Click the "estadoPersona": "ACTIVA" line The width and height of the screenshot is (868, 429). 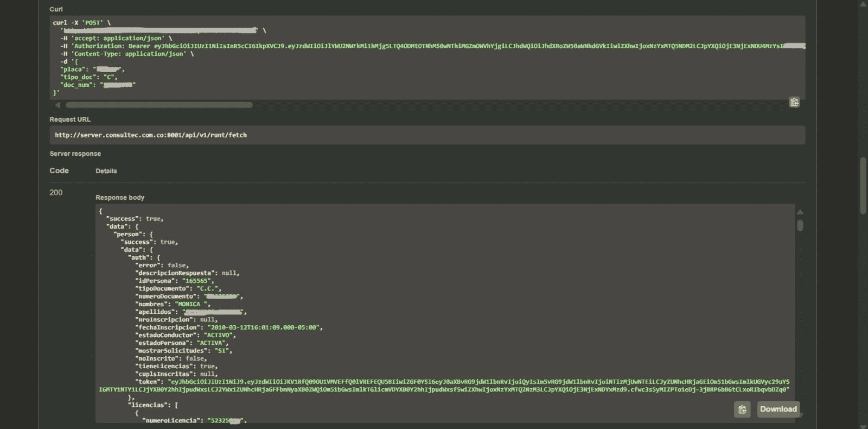click(x=182, y=343)
